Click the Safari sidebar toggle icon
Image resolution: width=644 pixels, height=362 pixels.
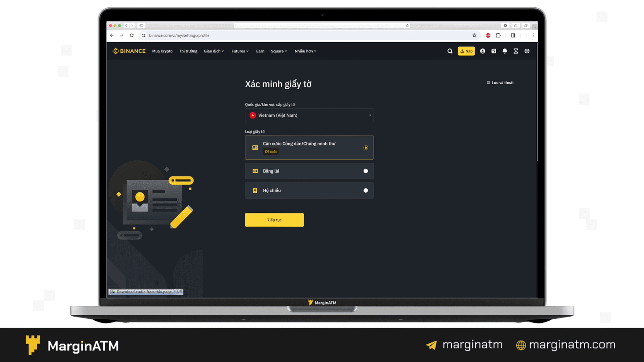[x=141, y=25]
